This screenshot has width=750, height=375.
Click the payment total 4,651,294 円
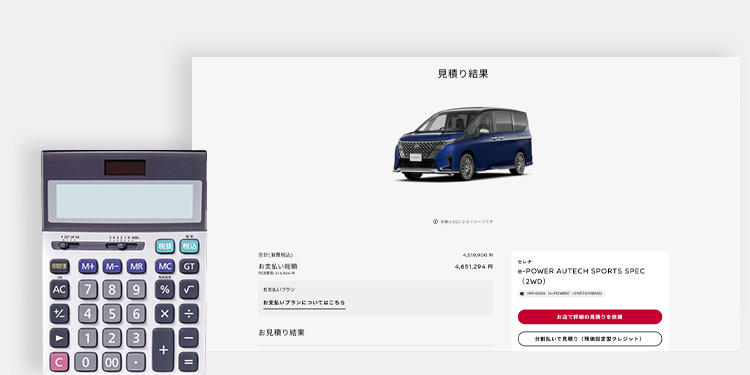(x=474, y=266)
